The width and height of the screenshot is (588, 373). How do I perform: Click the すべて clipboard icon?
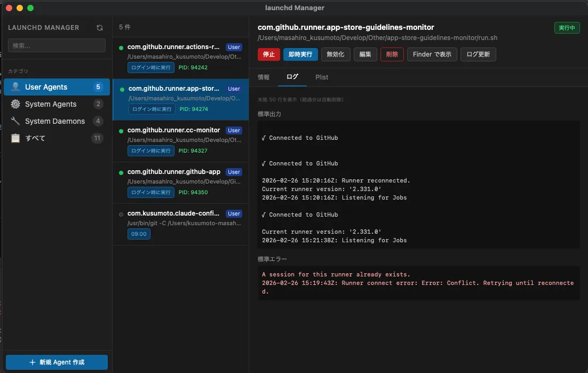click(x=15, y=138)
